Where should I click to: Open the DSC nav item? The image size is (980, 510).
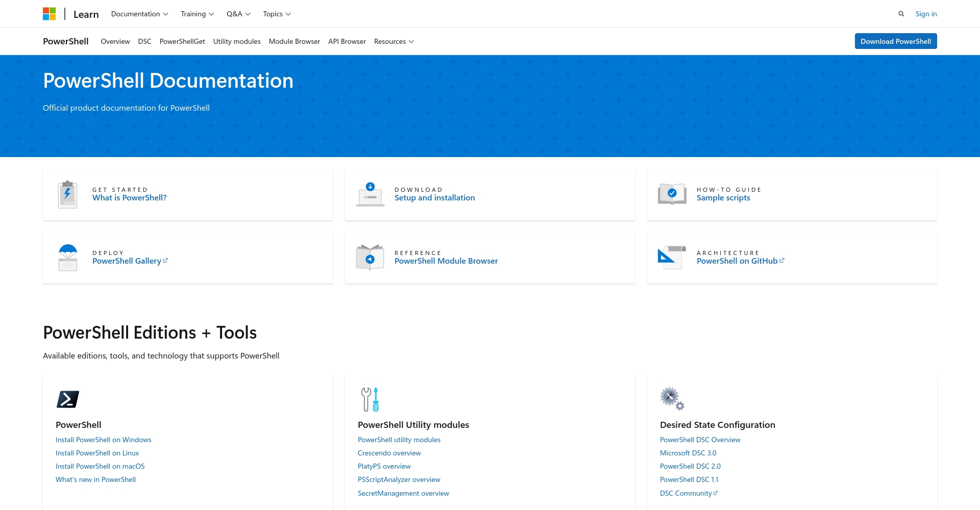pyautogui.click(x=145, y=41)
